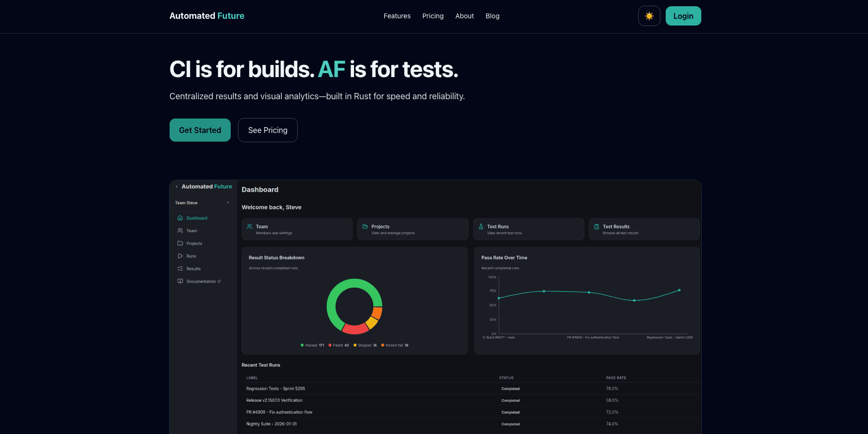
Task: Open the Team Steve dropdown chevron
Action: pos(227,202)
